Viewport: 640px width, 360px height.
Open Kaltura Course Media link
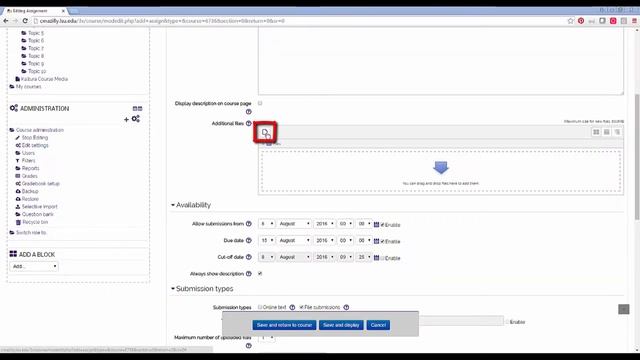pos(44,79)
